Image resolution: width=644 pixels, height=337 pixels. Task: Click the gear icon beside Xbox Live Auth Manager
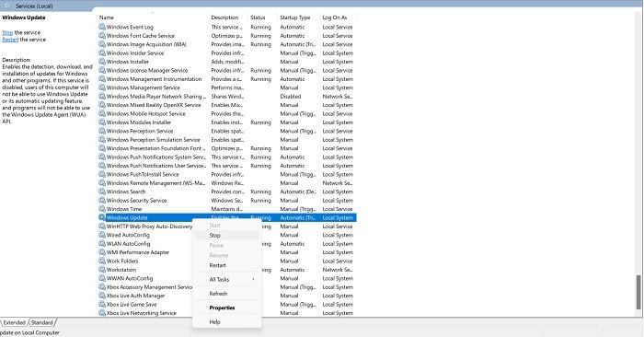pos(102,296)
